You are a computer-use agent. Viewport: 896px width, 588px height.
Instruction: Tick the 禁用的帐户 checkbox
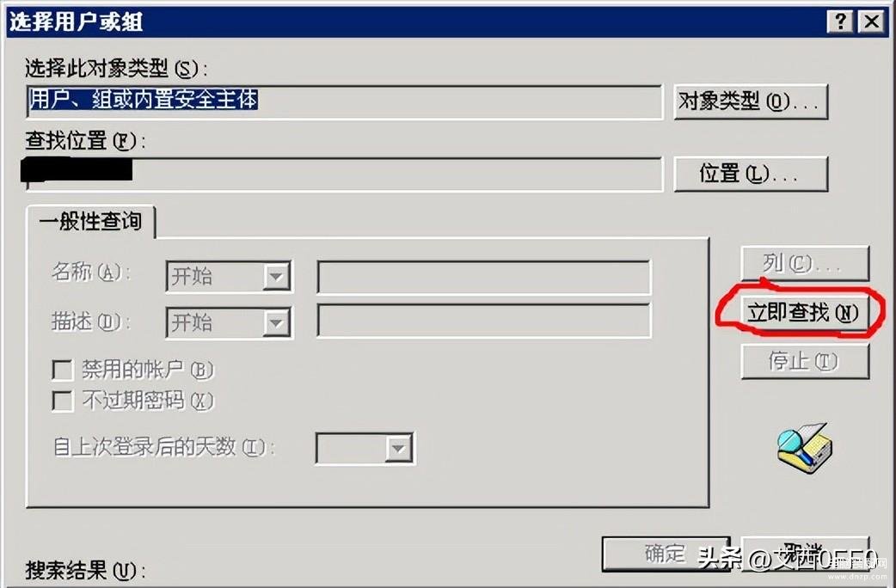[x=62, y=370]
